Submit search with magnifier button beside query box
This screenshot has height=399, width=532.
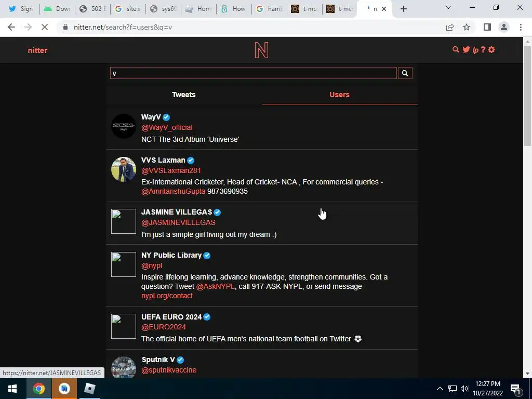pyautogui.click(x=405, y=73)
